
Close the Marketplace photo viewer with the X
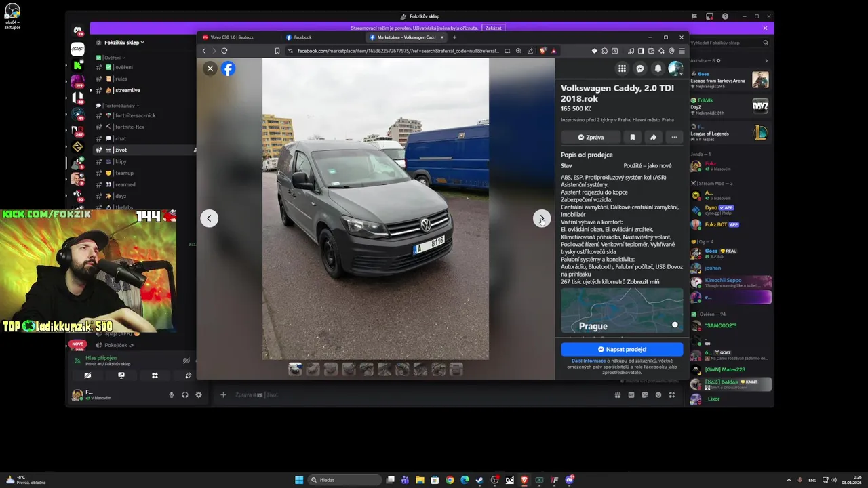(x=210, y=68)
